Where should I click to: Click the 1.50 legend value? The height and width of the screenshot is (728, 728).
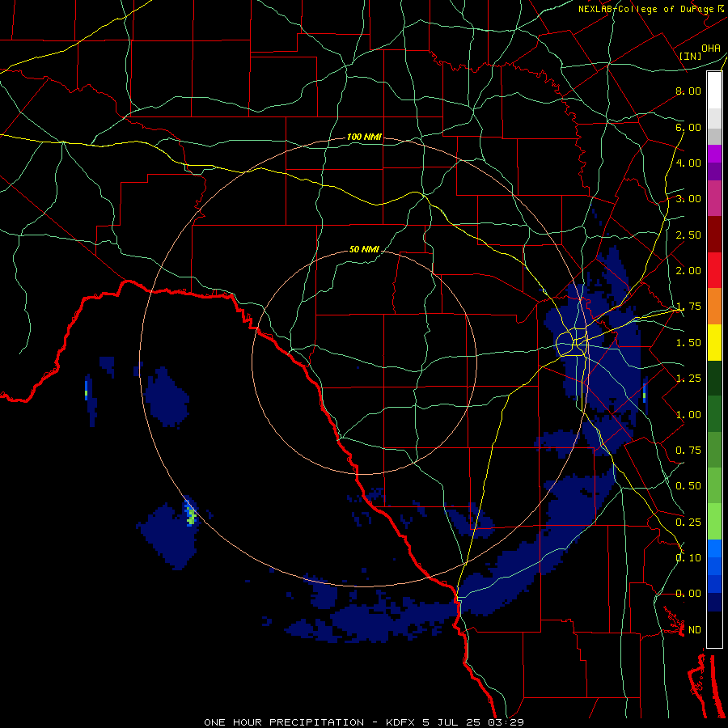688,343
